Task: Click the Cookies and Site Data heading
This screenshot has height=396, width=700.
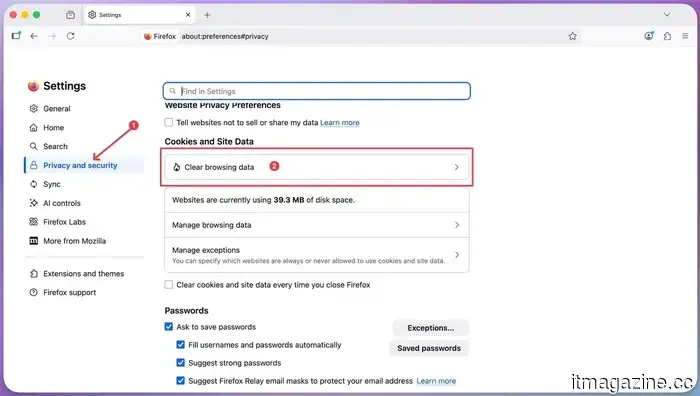Action: [209, 142]
